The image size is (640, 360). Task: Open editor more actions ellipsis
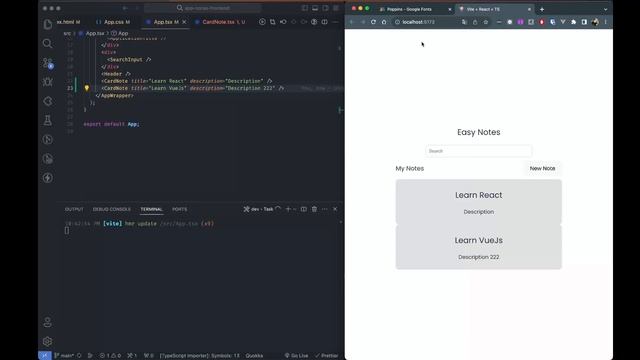click(335, 22)
